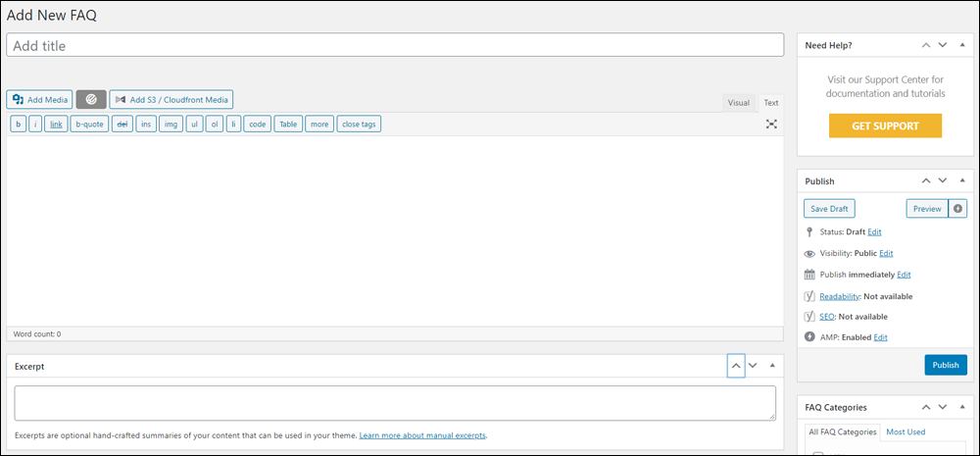Click the ol list button

(215, 125)
